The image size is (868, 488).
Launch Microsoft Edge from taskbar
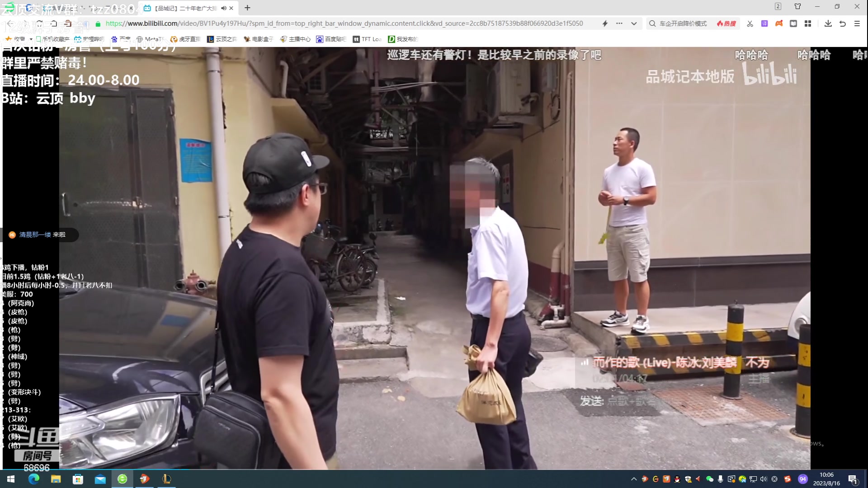[x=33, y=479]
